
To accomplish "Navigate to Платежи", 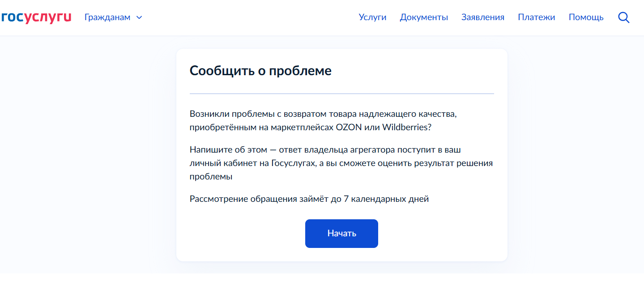I will 537,17.
